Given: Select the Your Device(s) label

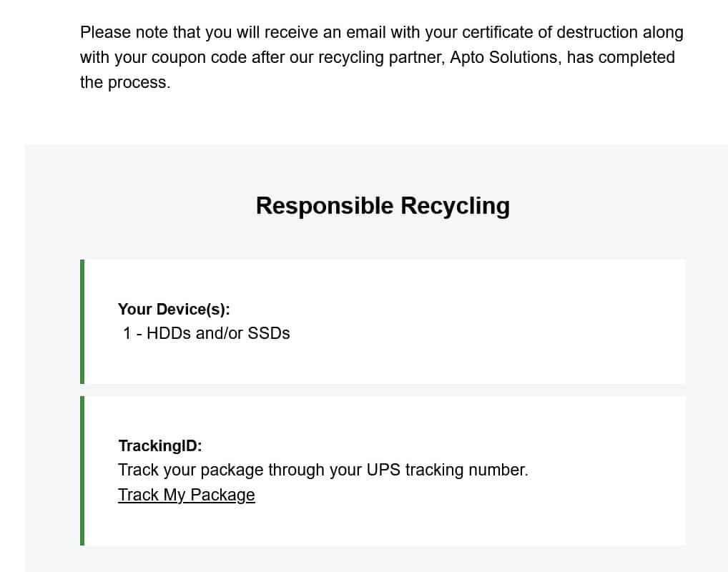Looking at the screenshot, I should coord(174,309).
